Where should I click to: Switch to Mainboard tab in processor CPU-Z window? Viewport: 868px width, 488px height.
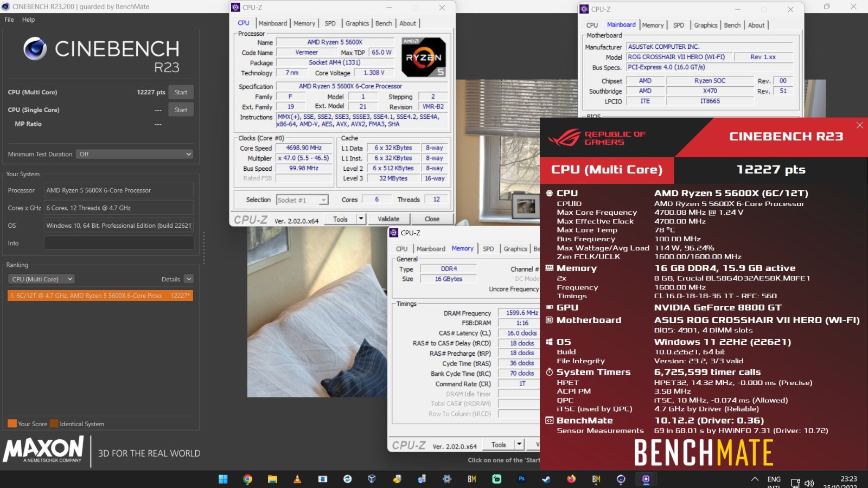click(273, 23)
